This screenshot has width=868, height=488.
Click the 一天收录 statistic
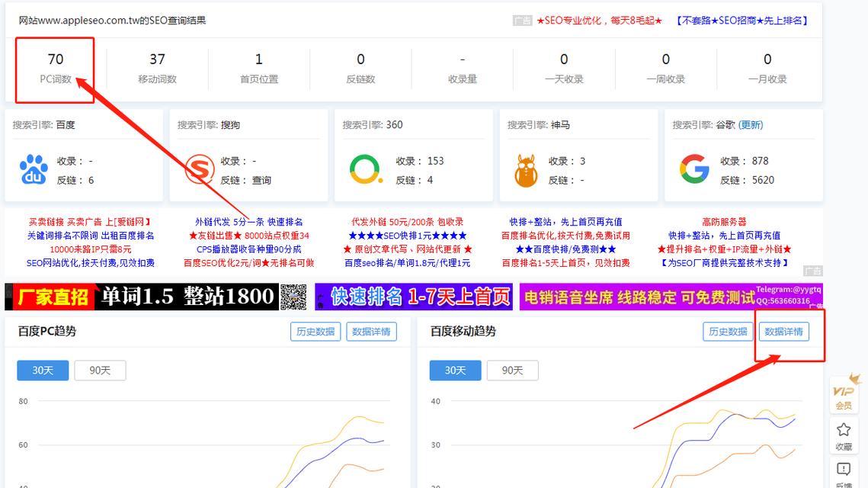[564, 68]
